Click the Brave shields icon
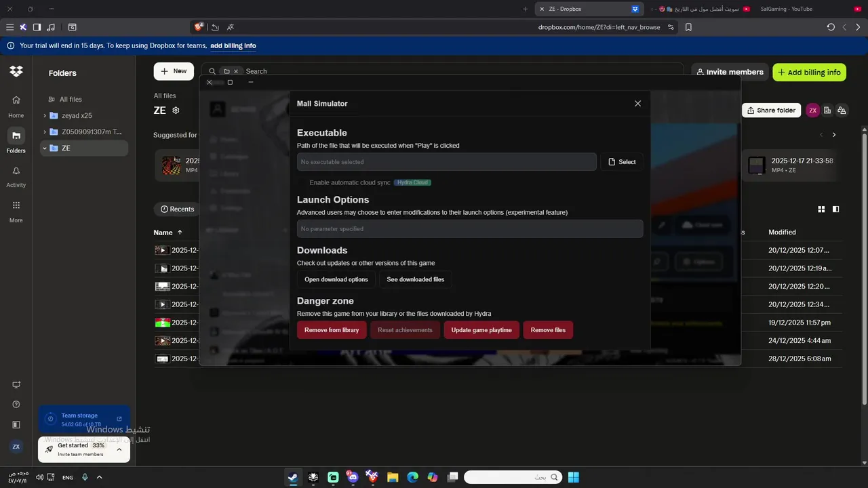The image size is (868, 488). [x=199, y=27]
